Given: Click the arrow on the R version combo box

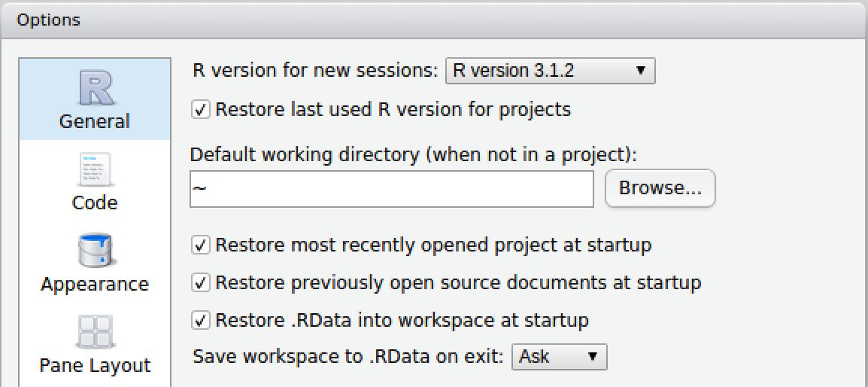Looking at the screenshot, I should (x=641, y=71).
